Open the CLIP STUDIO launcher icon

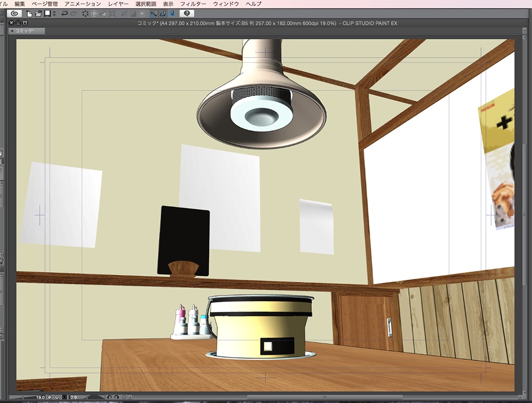point(14,14)
